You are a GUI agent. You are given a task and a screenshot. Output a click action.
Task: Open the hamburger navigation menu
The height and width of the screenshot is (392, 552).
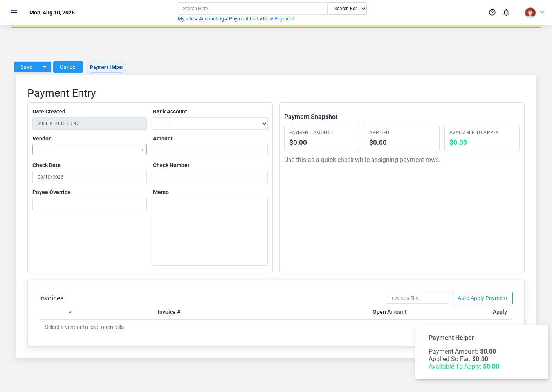tap(14, 13)
